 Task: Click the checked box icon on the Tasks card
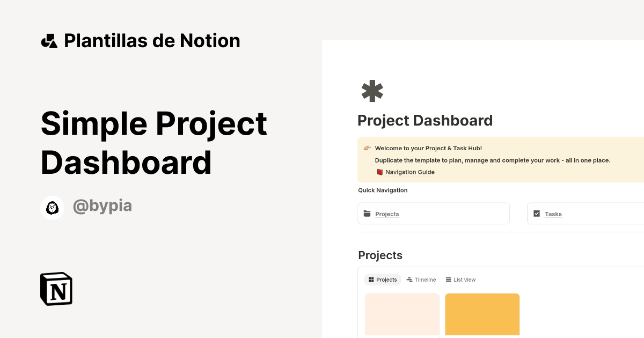point(537,213)
